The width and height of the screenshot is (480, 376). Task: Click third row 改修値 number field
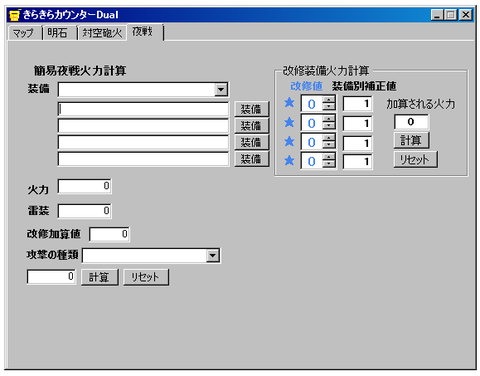[312, 142]
